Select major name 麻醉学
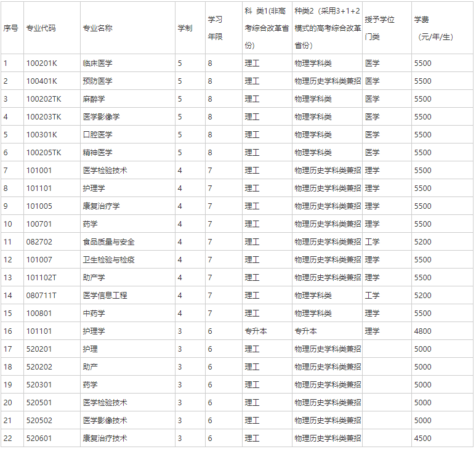Screen dimensions: 476x449 [x=94, y=99]
